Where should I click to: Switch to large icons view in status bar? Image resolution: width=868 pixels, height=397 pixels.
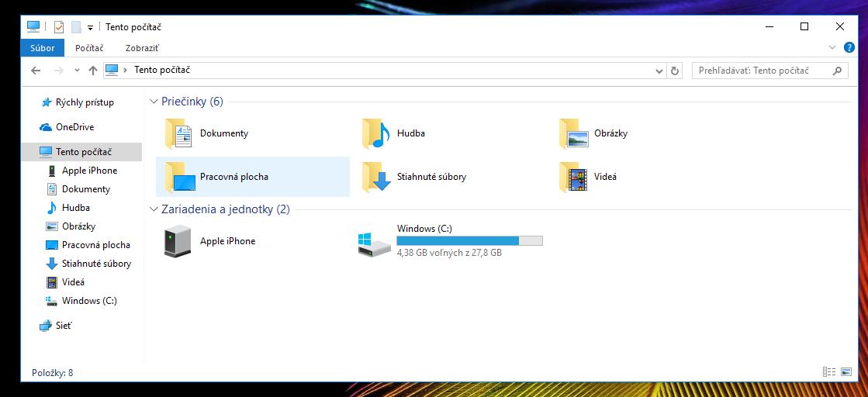coord(846,373)
